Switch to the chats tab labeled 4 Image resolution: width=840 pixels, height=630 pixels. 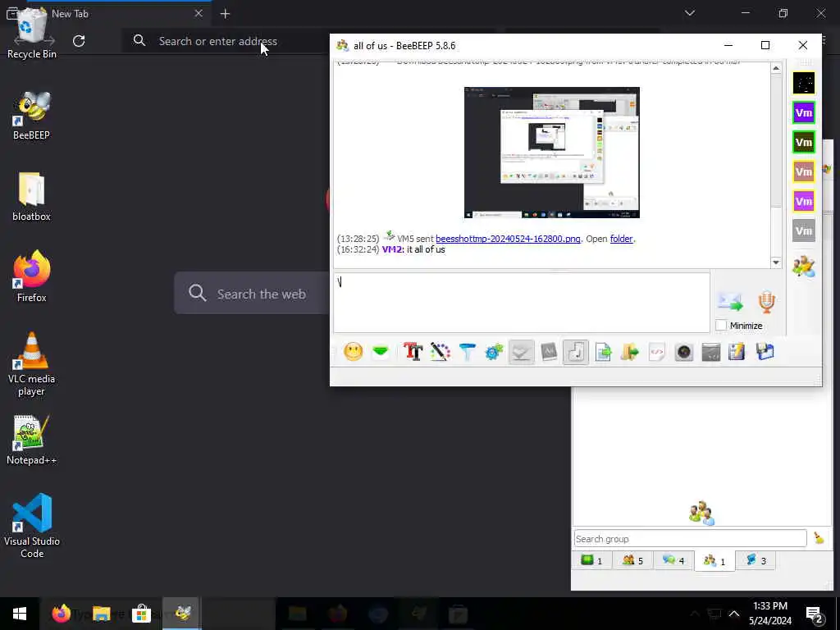tap(673, 560)
